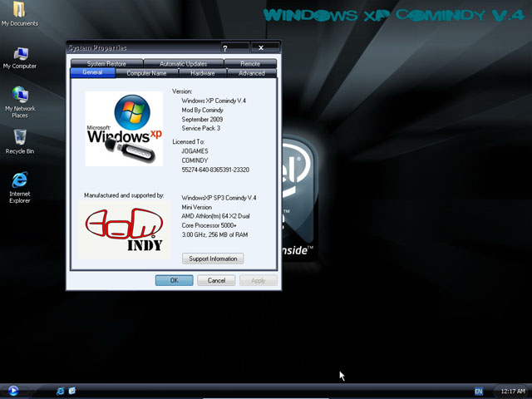Click the Support Information button
532x399 pixels.
[x=213, y=259]
